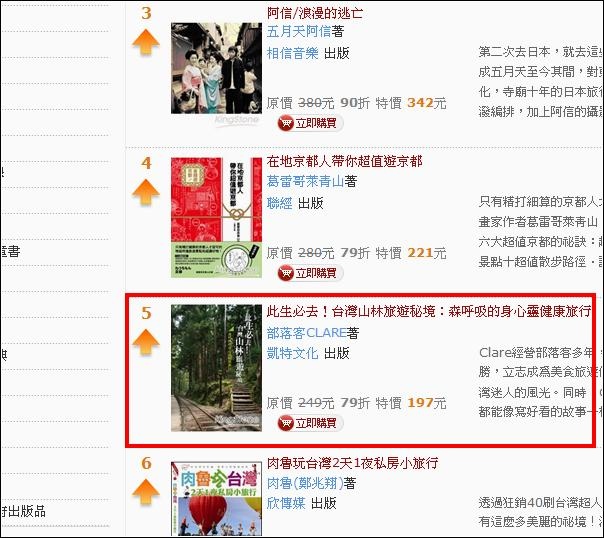The width and height of the screenshot is (604, 538).
Task: Click the orange up arrow for rank 5
Action: click(x=146, y=342)
